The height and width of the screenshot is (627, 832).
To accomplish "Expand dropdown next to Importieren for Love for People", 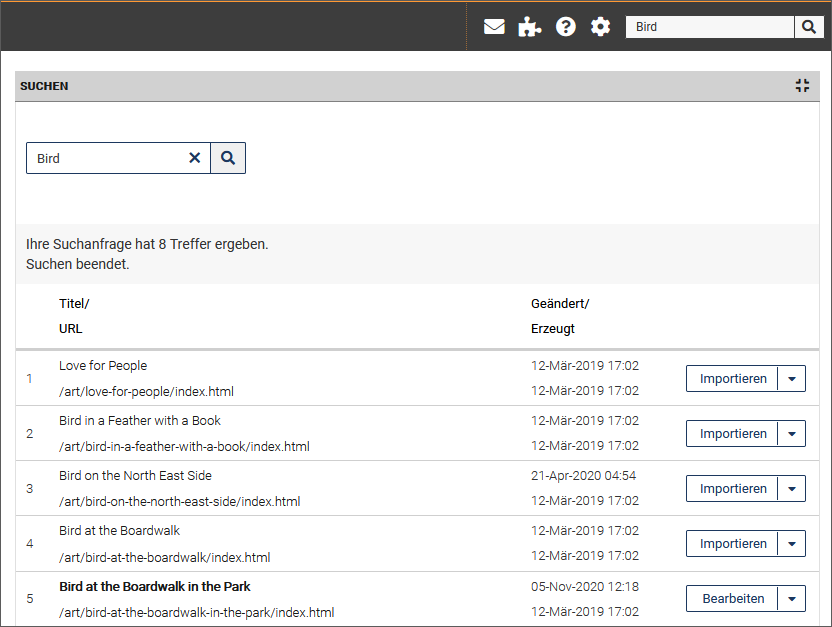I will tap(792, 379).
